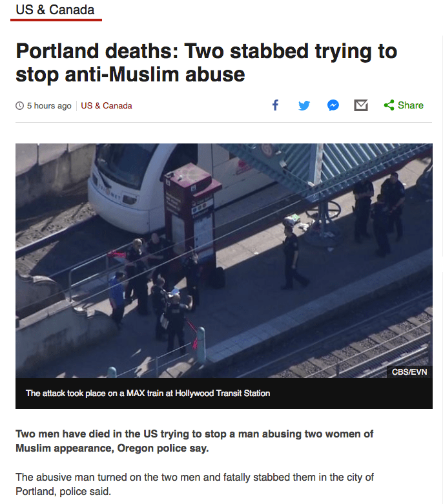The width and height of the screenshot is (443, 504).
Task: Open the train station news image
Action: coord(224,260)
